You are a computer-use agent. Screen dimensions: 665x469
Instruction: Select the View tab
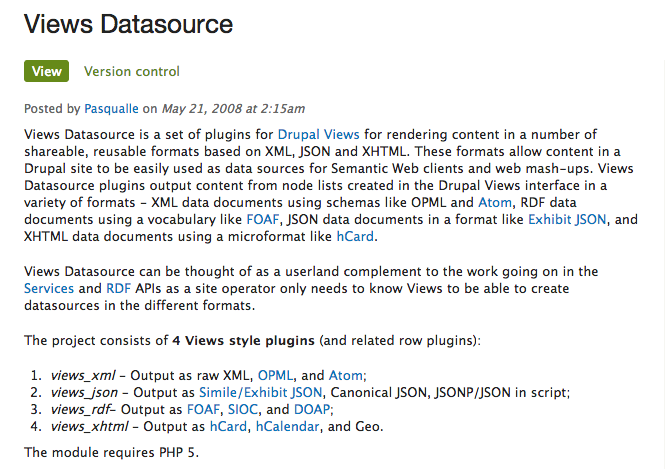(46, 71)
